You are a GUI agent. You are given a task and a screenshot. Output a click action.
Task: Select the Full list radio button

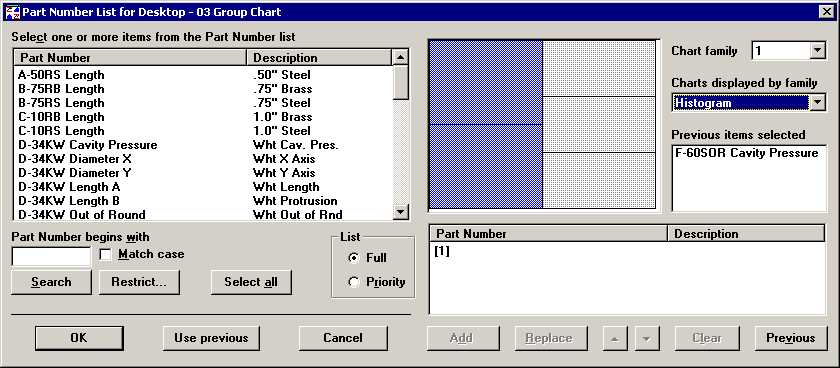(354, 258)
